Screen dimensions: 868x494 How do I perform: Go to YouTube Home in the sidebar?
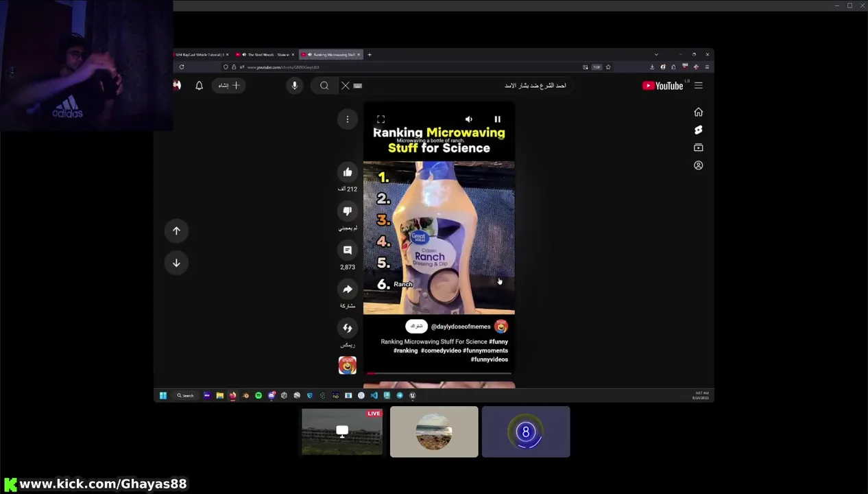point(698,113)
